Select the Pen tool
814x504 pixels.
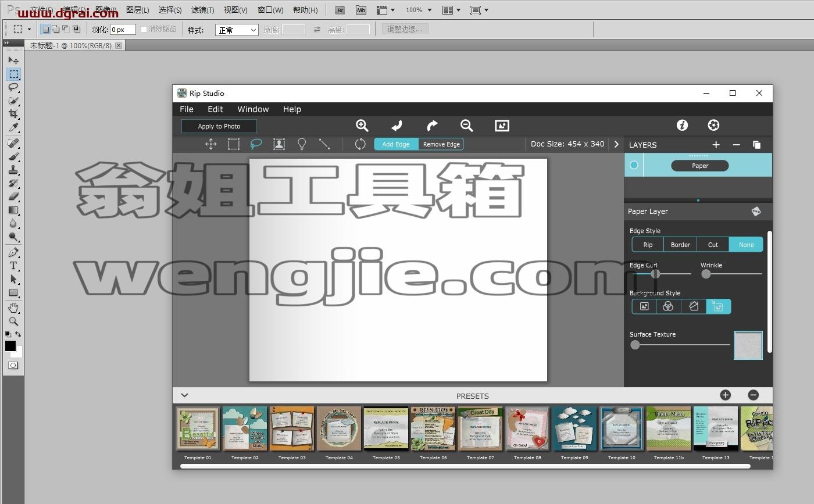click(13, 252)
